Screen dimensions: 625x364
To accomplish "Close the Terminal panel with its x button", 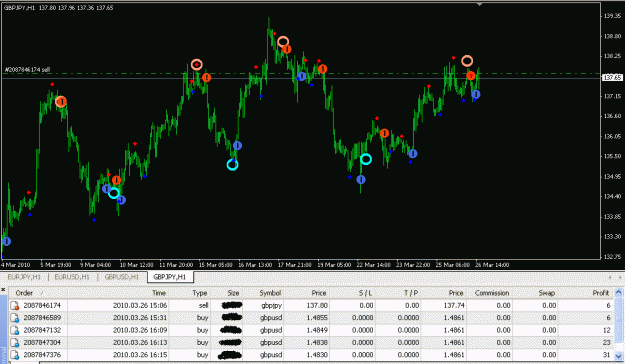I will pyautogui.click(x=3, y=289).
